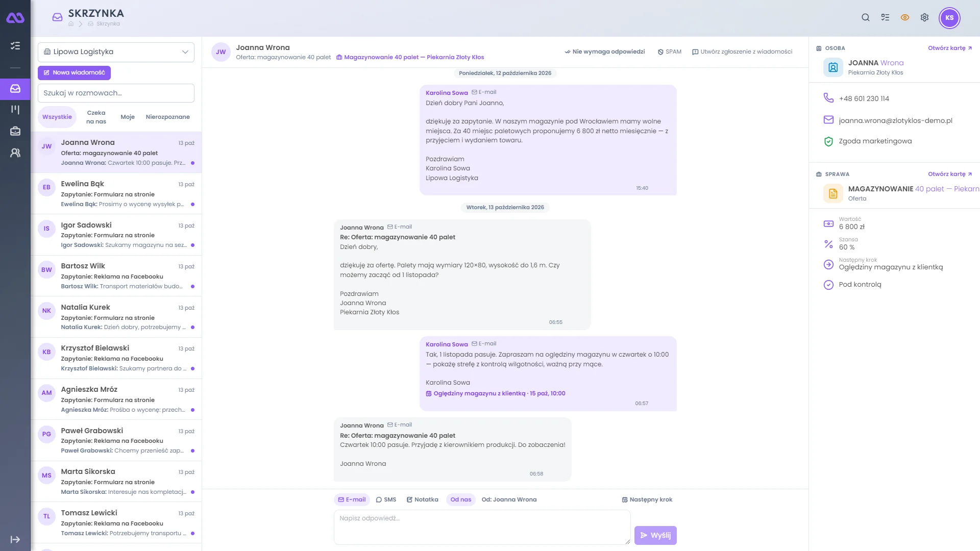Select the Wszystkie filter tab

[57, 117]
